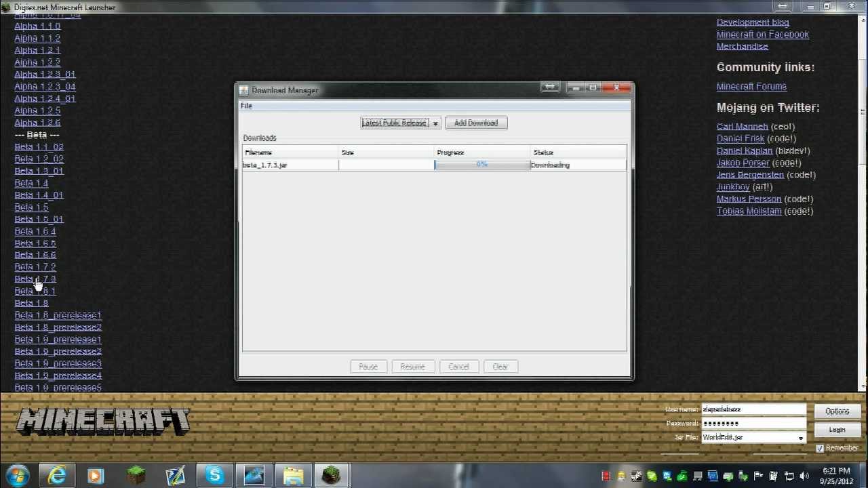Launch Windows Media Player from taskbar

[96, 475]
